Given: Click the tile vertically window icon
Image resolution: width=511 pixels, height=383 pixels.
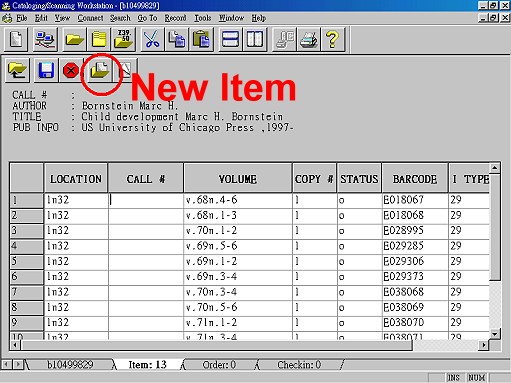Looking at the screenshot, I should [x=255, y=39].
